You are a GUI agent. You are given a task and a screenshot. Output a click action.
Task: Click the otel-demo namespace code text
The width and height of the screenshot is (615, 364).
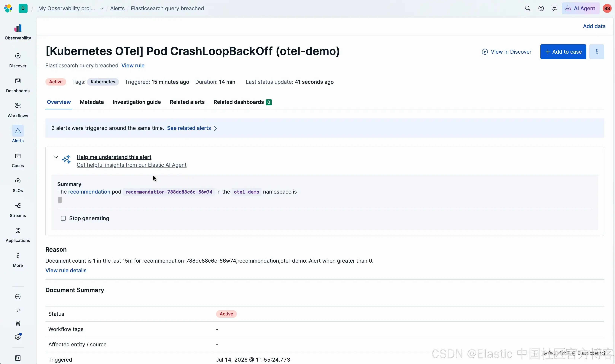tap(246, 192)
